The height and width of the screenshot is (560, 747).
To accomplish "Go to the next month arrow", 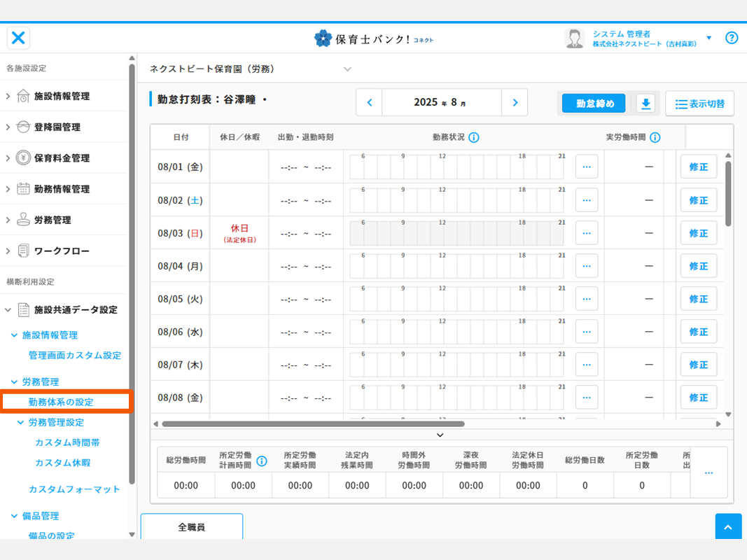I will click(x=515, y=103).
